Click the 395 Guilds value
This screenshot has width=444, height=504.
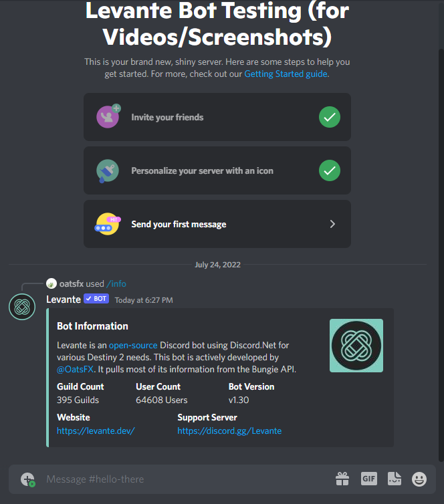[78, 400]
